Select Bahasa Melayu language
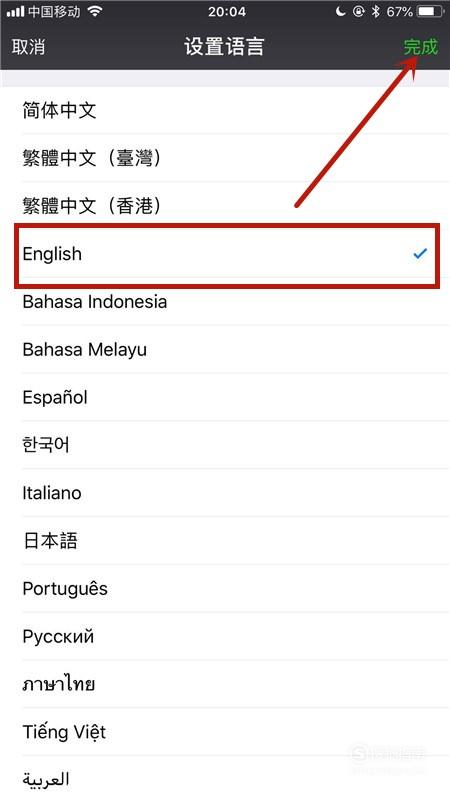Screen dimensions: 450x800 pos(225,349)
